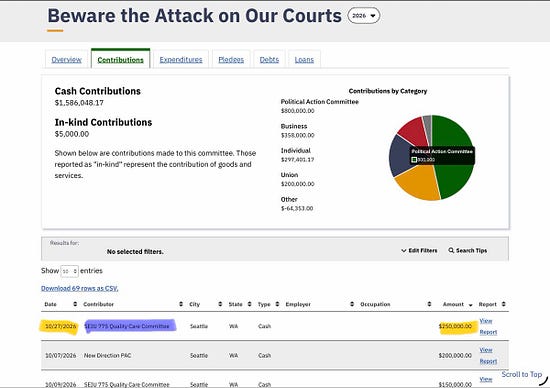Change the Show entries count selector

pyautogui.click(x=69, y=271)
